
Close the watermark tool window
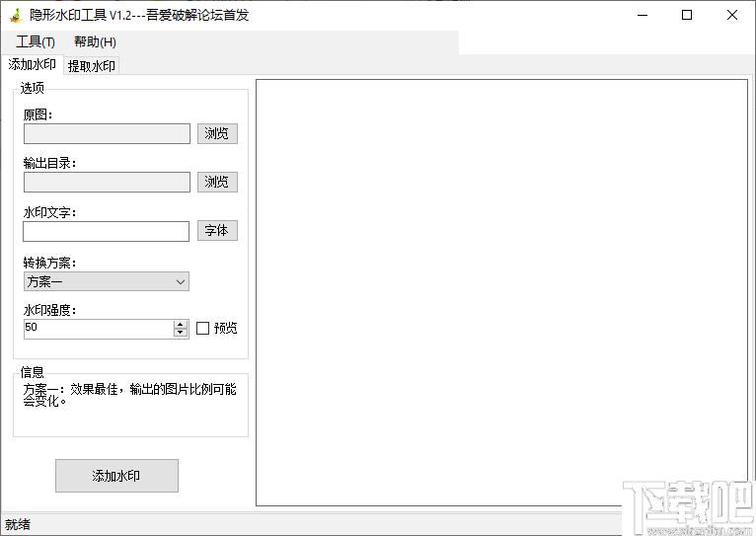tap(732, 16)
